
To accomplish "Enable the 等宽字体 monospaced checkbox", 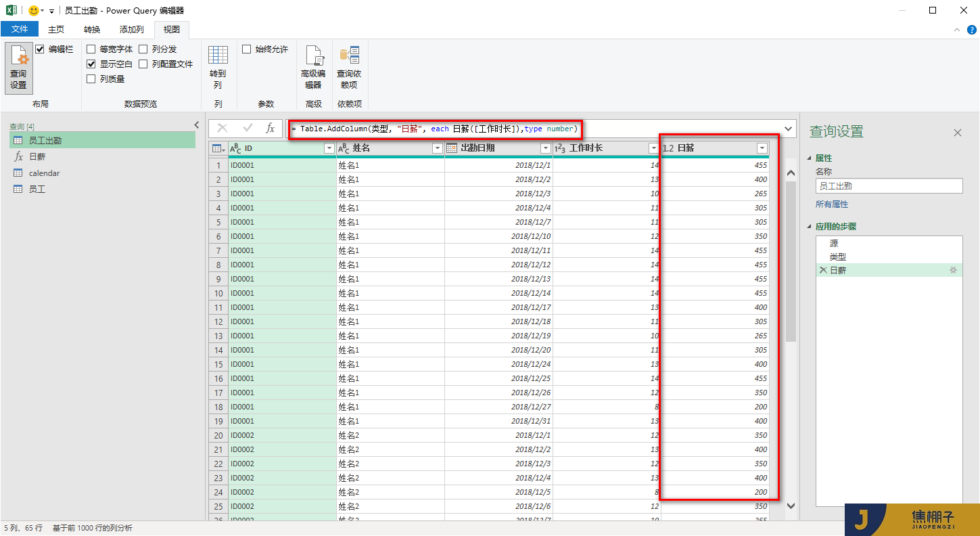I will pyautogui.click(x=91, y=49).
